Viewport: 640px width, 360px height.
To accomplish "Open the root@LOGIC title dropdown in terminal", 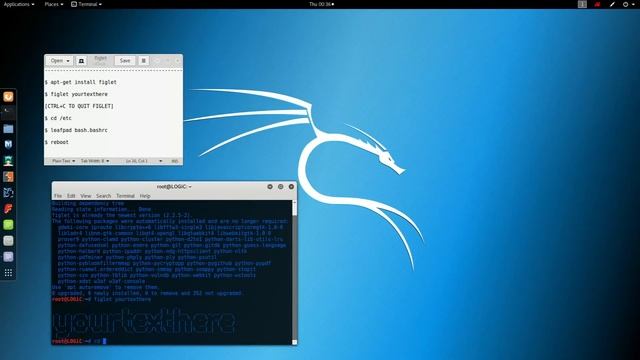I will [174, 187].
